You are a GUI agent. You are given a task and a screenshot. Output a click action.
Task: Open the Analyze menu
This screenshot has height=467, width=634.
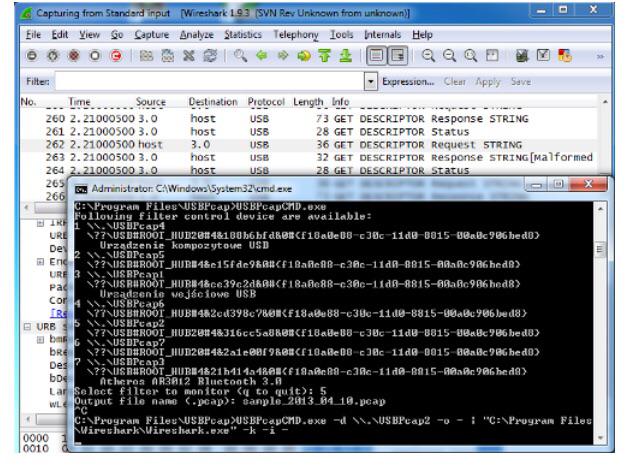[197, 35]
